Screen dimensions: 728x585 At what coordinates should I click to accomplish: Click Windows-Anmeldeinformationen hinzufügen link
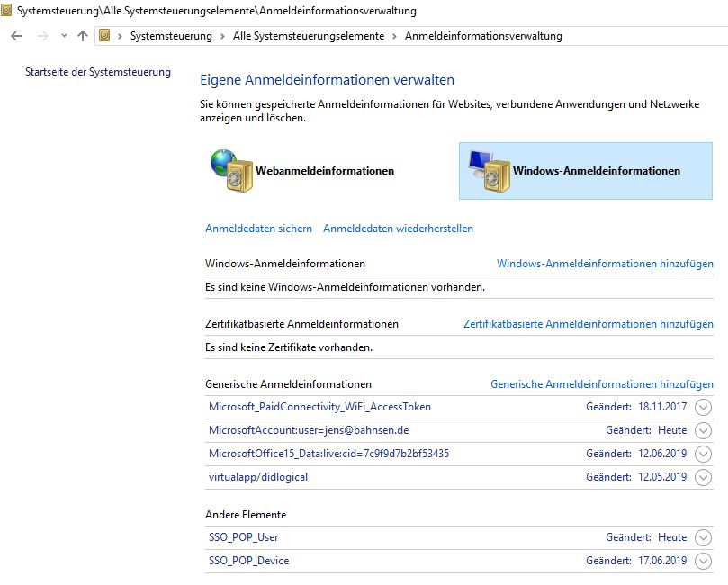coord(605,264)
